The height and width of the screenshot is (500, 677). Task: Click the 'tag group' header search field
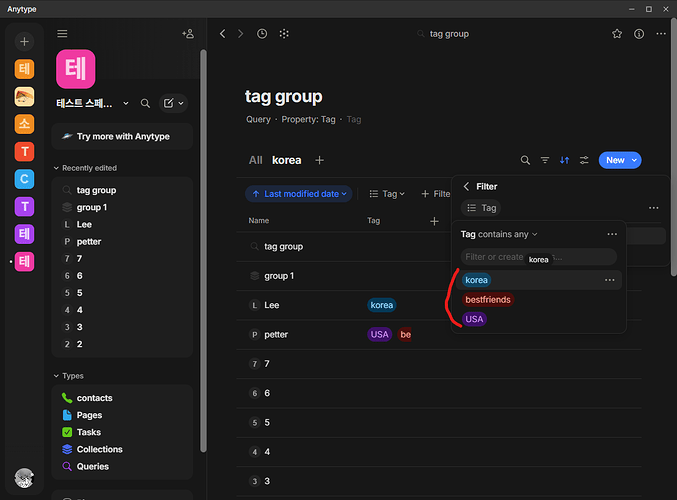443,34
